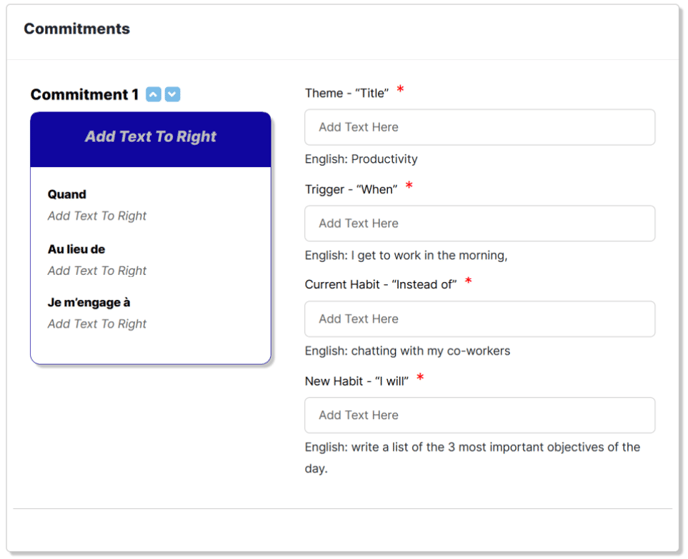
Task: Move Commitment 1 down with arrow icon
Action: tap(172, 94)
